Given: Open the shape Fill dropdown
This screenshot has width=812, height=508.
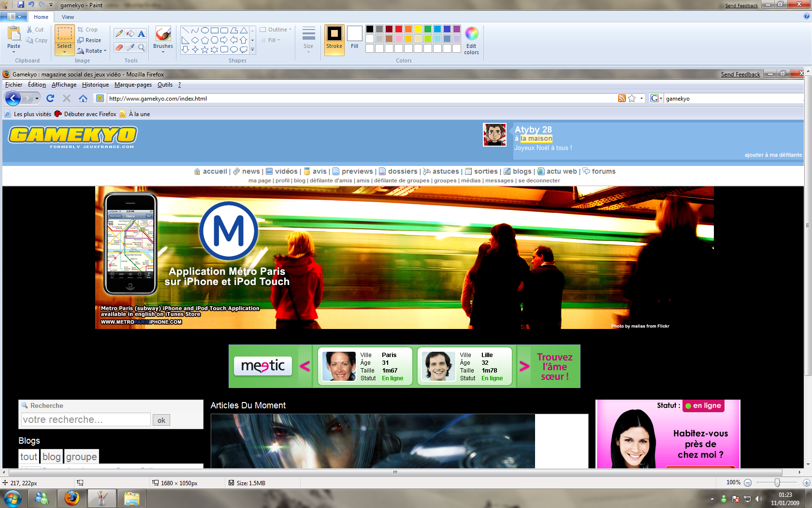Looking at the screenshot, I should 270,40.
